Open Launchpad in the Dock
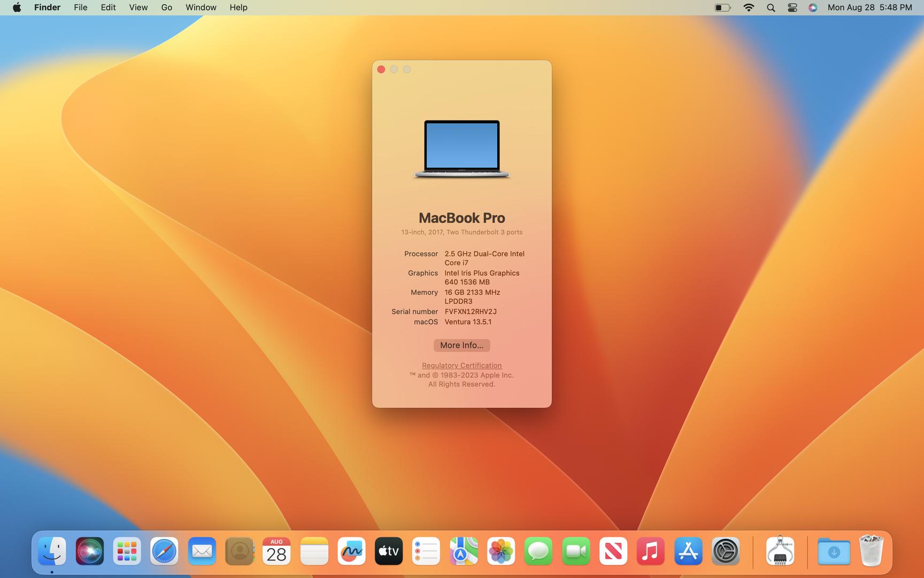 (127, 551)
